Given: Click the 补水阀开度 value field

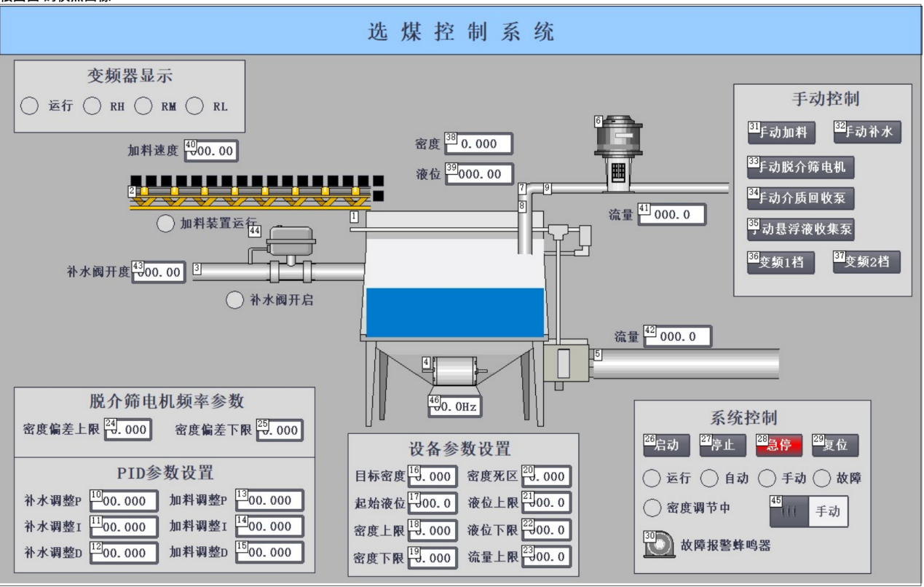Looking at the screenshot, I should point(159,272).
